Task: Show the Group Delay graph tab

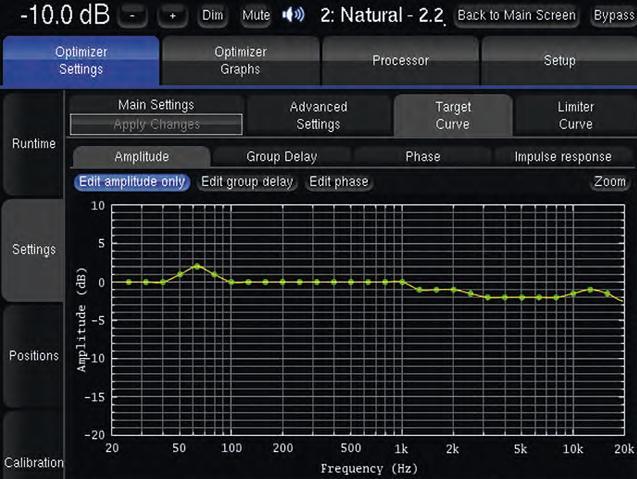Action: [x=282, y=156]
